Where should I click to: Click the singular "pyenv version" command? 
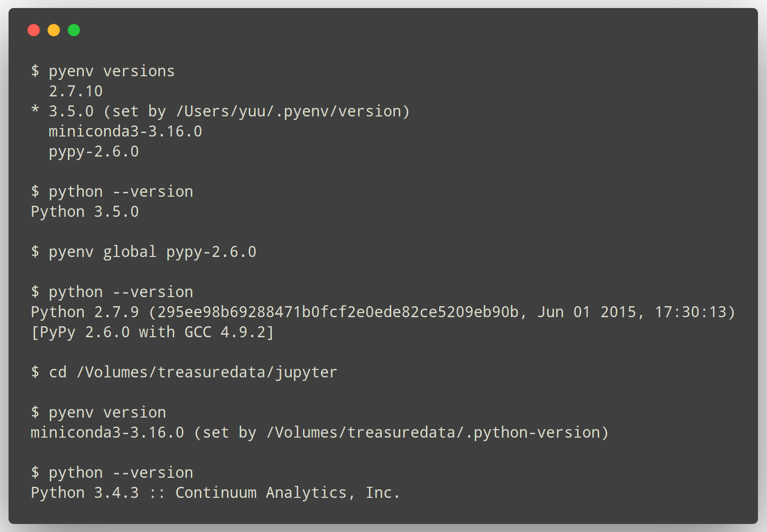point(107,413)
